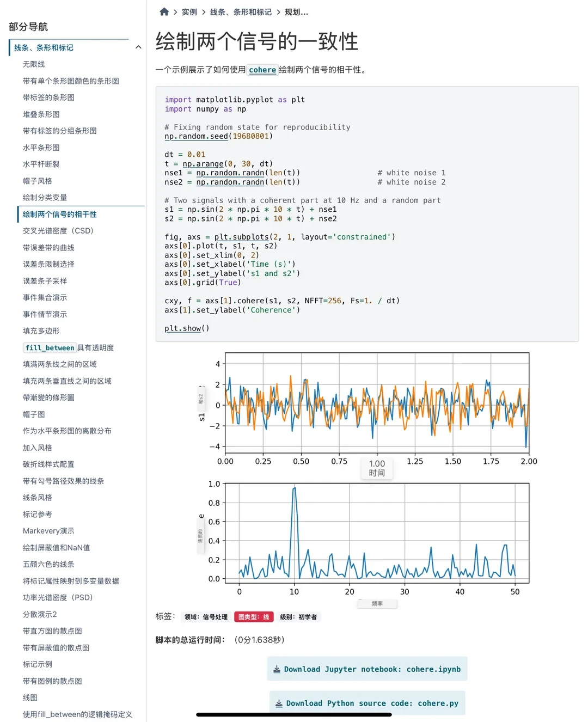Open 带误差带的曲线 in sidebar

pos(48,248)
